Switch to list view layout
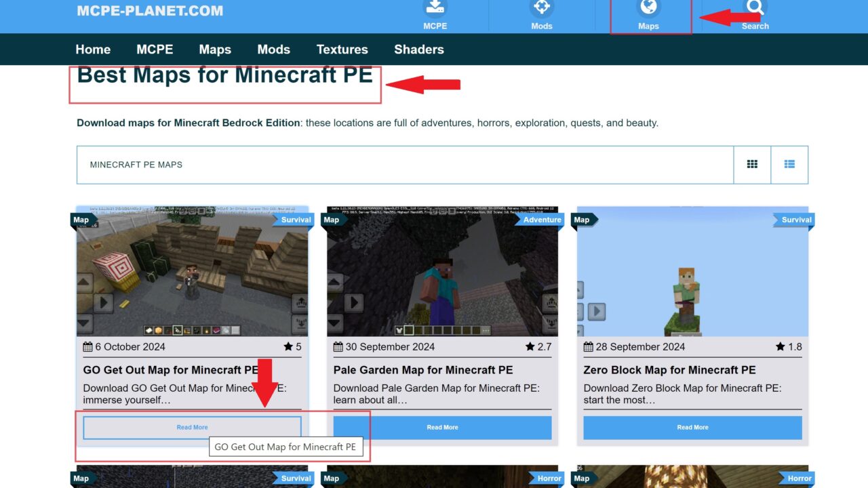 click(x=789, y=165)
